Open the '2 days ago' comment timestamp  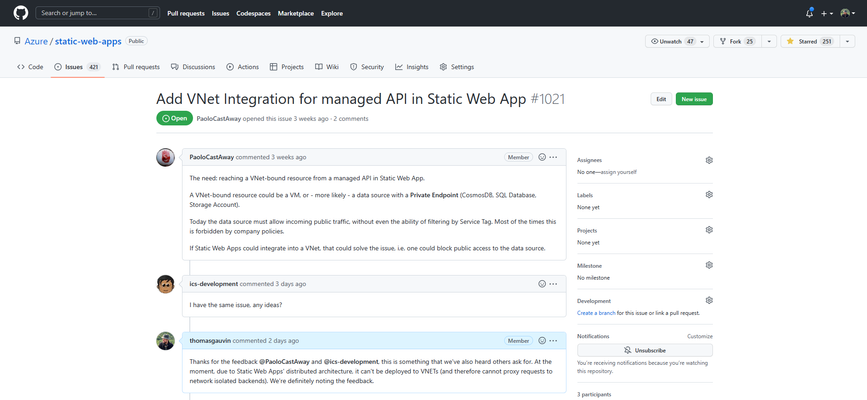click(284, 341)
